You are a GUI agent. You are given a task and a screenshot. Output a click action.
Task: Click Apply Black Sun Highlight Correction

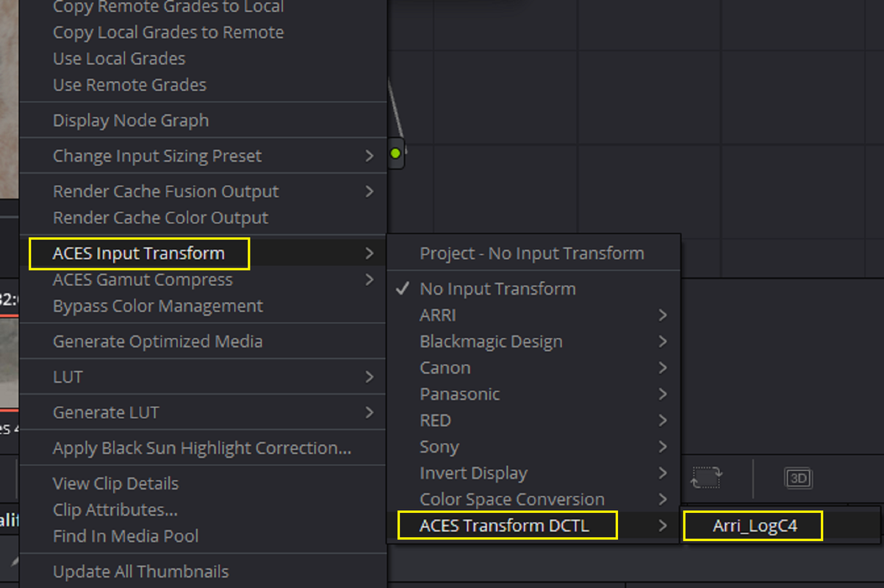(203, 448)
